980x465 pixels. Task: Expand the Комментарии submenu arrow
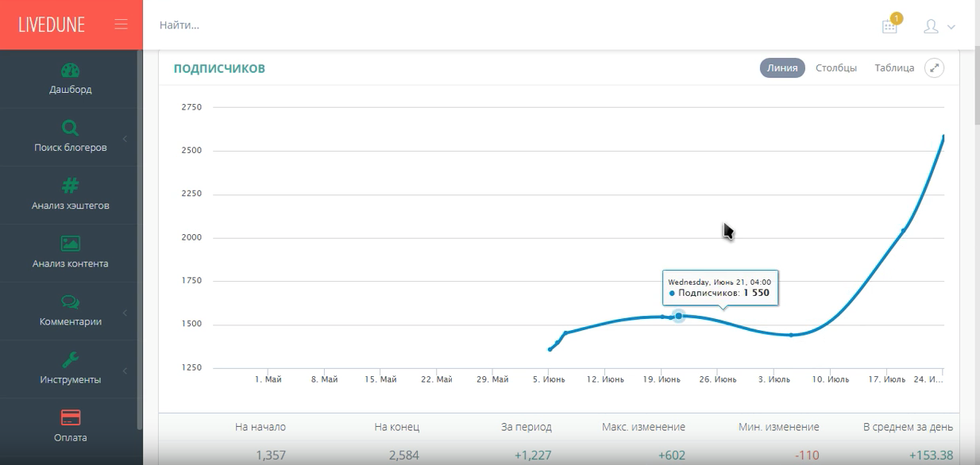click(125, 313)
